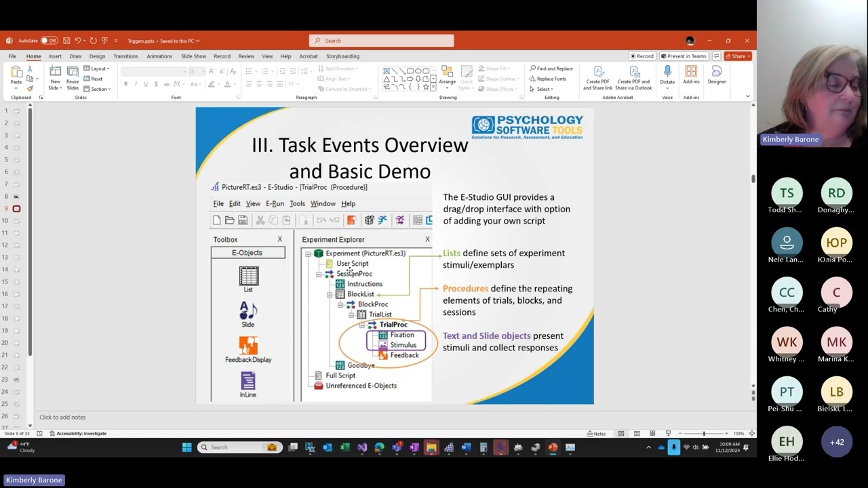The image size is (868, 488).
Task: Click the 105% zoom level text
Action: point(739,434)
